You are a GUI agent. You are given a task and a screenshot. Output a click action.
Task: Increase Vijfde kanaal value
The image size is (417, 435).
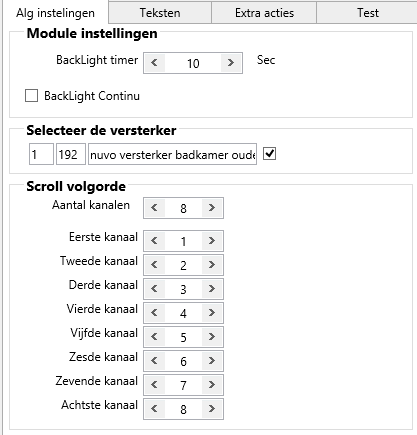212,337
